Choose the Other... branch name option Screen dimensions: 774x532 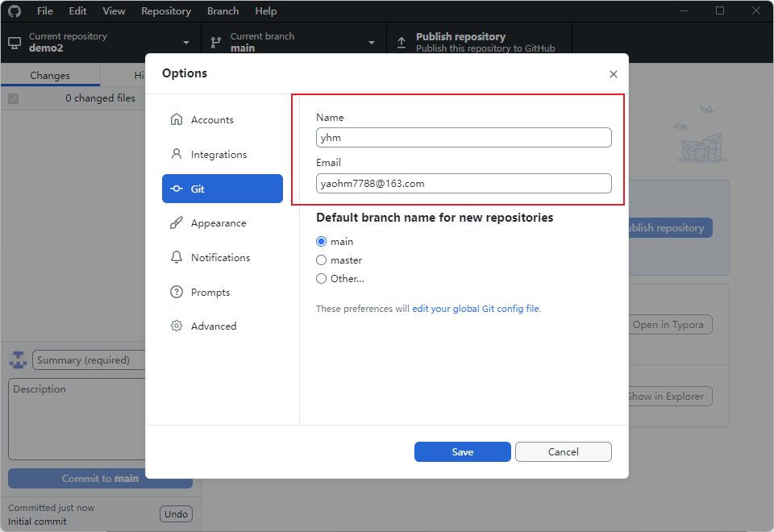(x=322, y=279)
